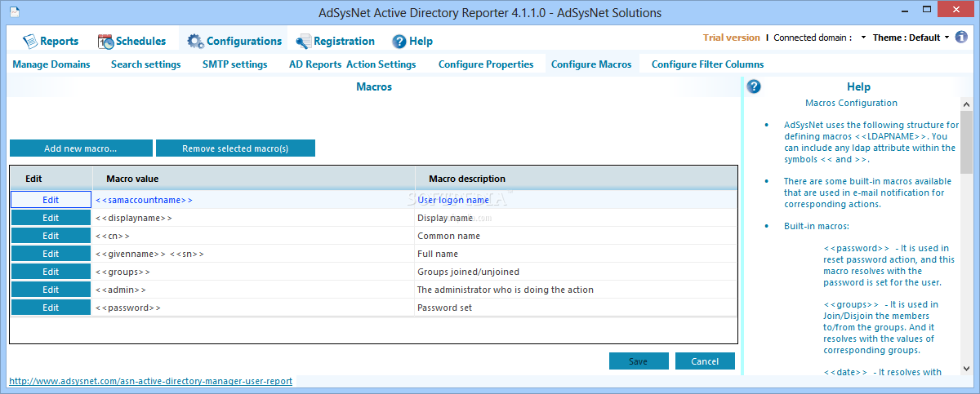Click the User logon name description
The image size is (980, 394).
tap(453, 200)
